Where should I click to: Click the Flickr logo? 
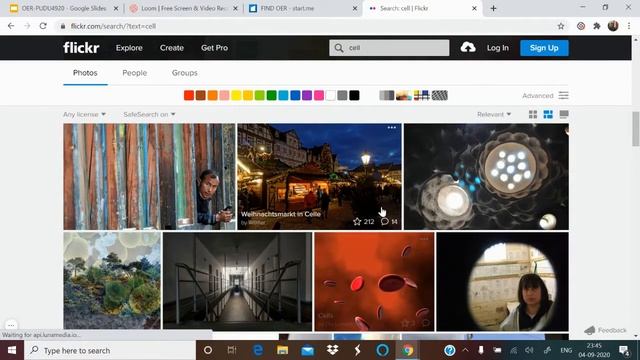click(x=81, y=48)
